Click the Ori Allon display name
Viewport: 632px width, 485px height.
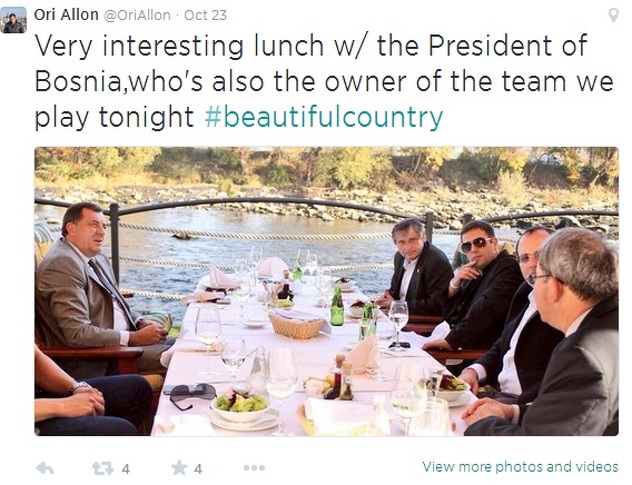(x=65, y=15)
